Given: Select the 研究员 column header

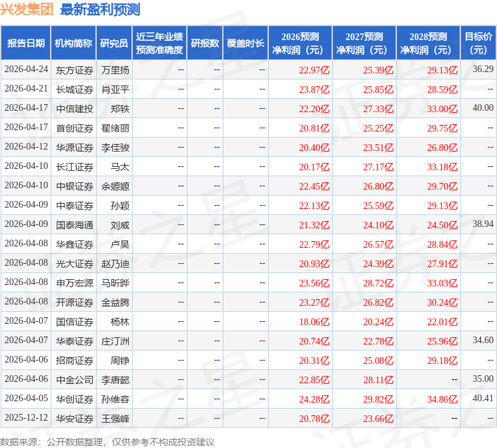Looking at the screenshot, I should pyautogui.click(x=114, y=43).
